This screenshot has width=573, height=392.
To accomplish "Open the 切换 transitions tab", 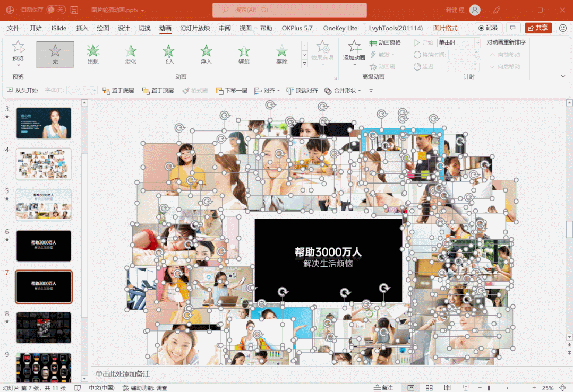I will [x=145, y=28].
